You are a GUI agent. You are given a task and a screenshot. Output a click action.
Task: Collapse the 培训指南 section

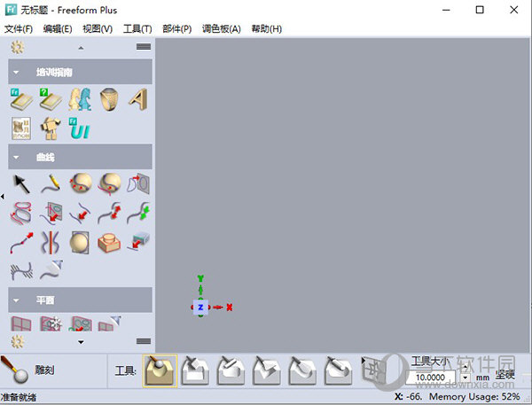pos(16,73)
